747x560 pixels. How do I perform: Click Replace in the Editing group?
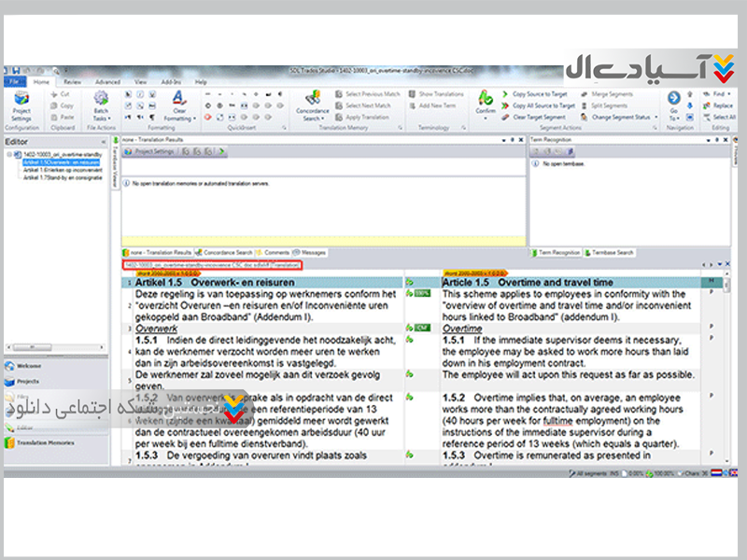point(717,105)
